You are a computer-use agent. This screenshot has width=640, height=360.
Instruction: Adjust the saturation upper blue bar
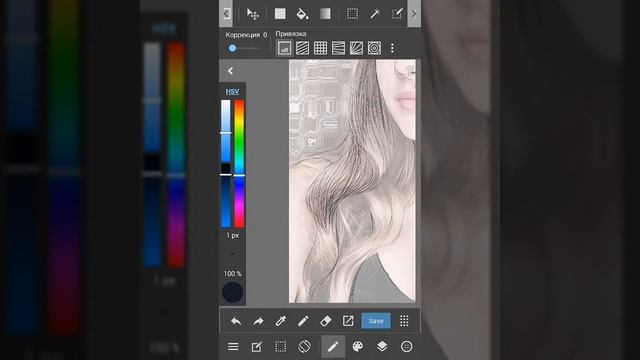pyautogui.click(x=226, y=131)
